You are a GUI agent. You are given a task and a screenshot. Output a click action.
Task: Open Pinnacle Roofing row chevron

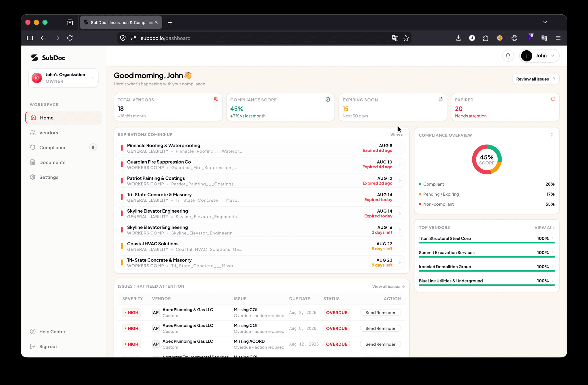[x=400, y=148]
